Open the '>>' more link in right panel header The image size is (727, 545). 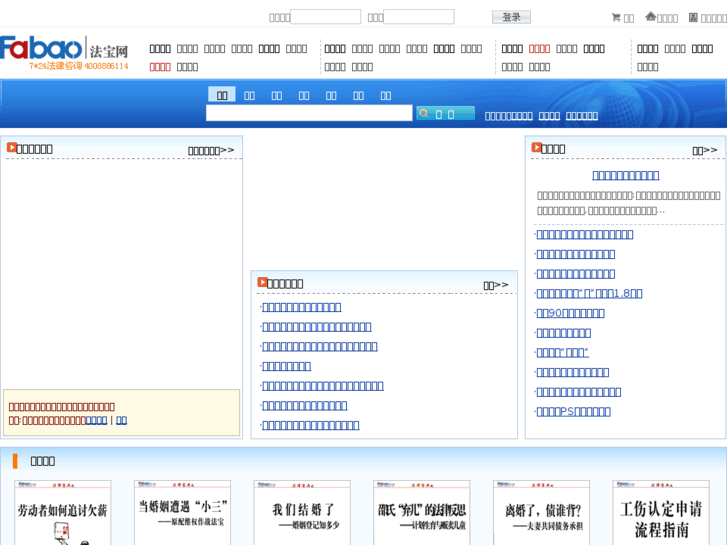705,150
